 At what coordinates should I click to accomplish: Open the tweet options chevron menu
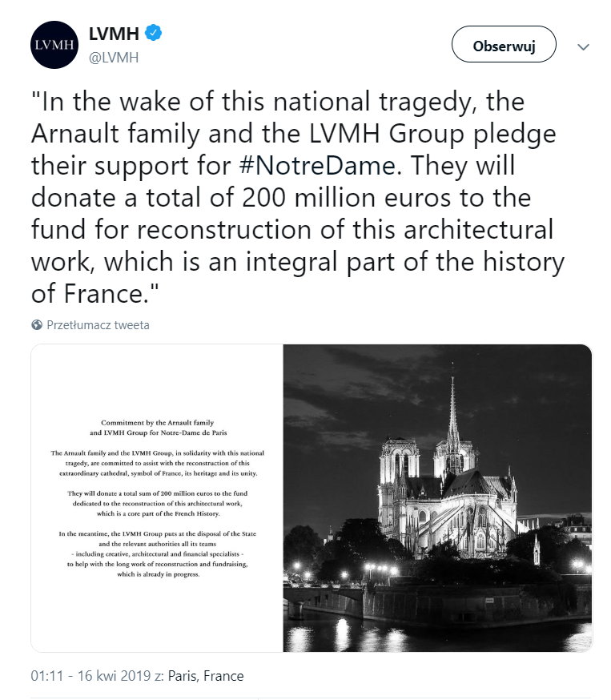pyautogui.click(x=583, y=46)
